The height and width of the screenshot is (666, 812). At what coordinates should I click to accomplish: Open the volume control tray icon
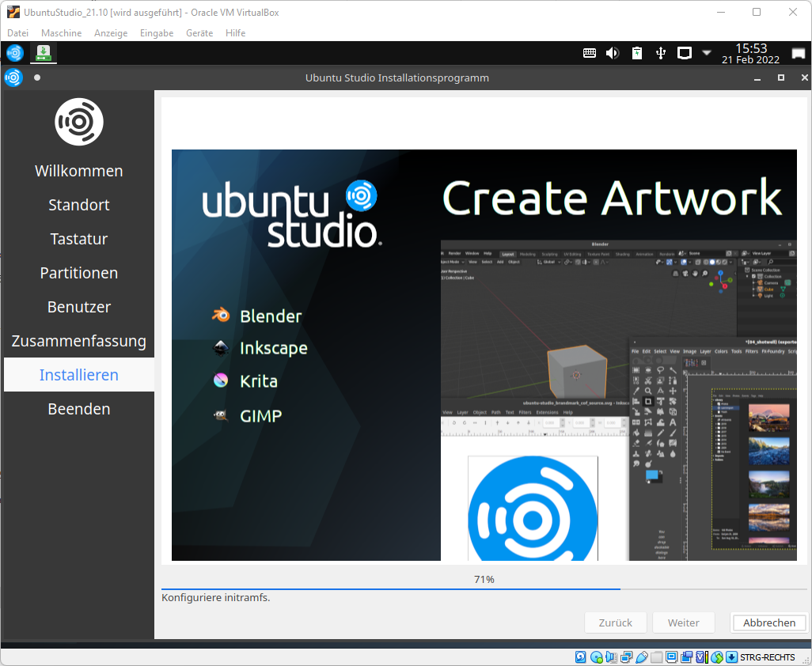[613, 53]
